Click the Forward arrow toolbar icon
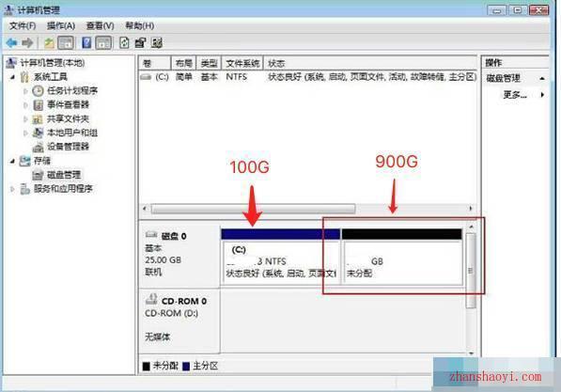561x392 pixels. point(27,43)
